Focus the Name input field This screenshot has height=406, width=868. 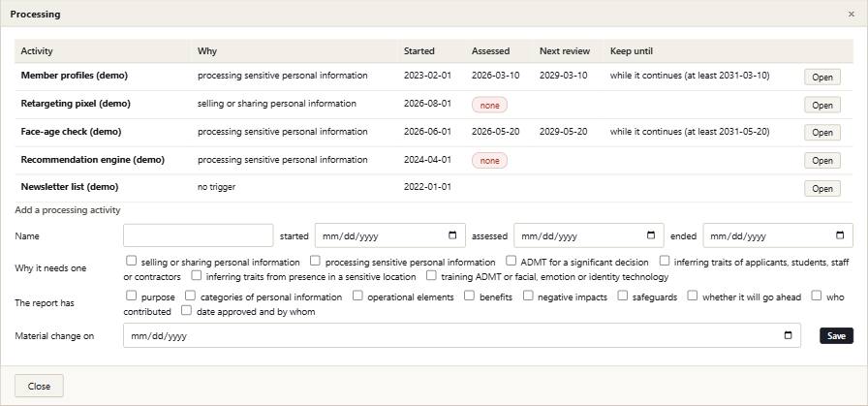pyautogui.click(x=199, y=235)
